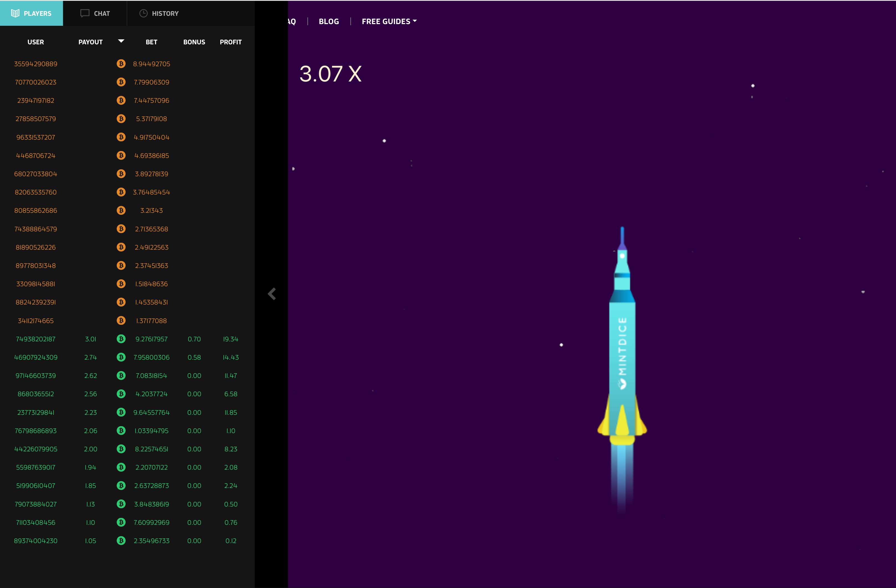
Task: Click Bitcoin icon for user 70770026023
Action: click(121, 82)
